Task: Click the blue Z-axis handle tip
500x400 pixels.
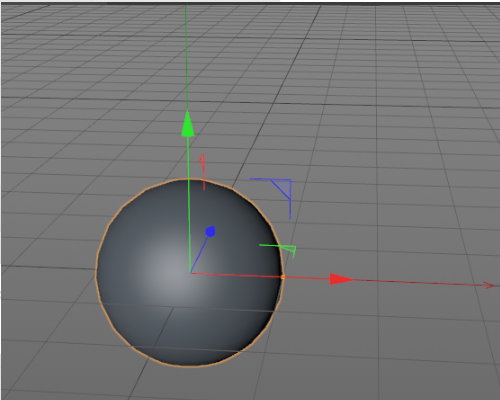Action: [210, 231]
